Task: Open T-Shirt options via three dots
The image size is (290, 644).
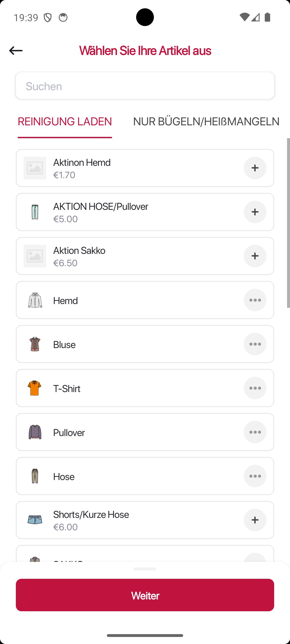Action: [x=255, y=388]
